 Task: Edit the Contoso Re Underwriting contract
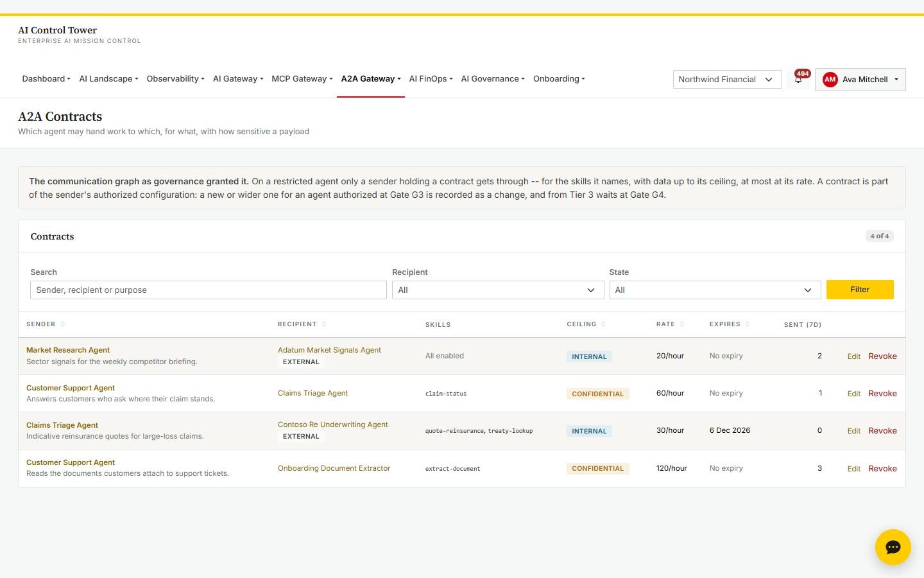coord(853,431)
